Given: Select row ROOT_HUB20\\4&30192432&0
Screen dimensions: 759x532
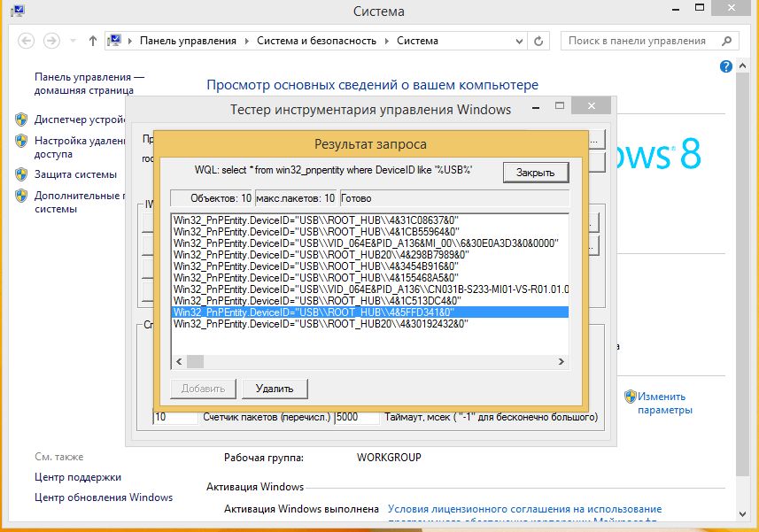Looking at the screenshot, I should [x=370, y=324].
